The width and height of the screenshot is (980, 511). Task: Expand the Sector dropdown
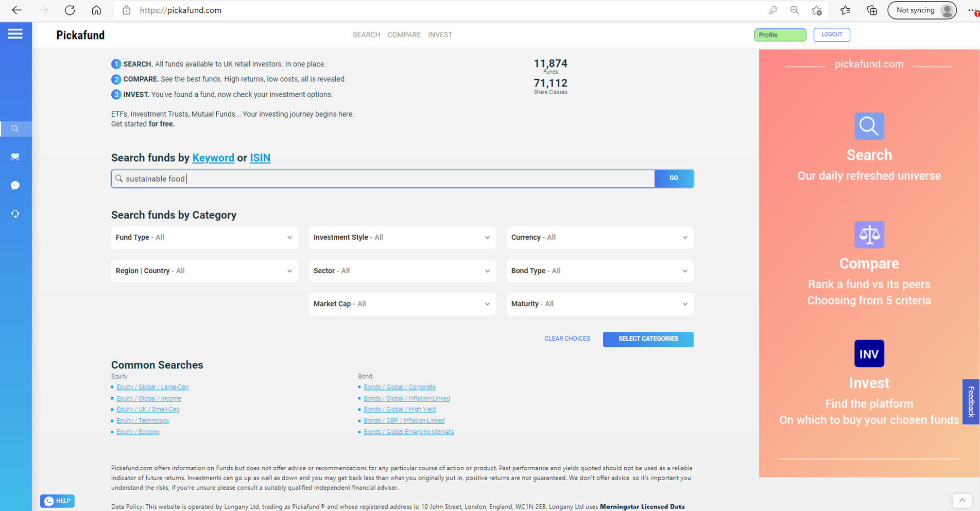402,271
